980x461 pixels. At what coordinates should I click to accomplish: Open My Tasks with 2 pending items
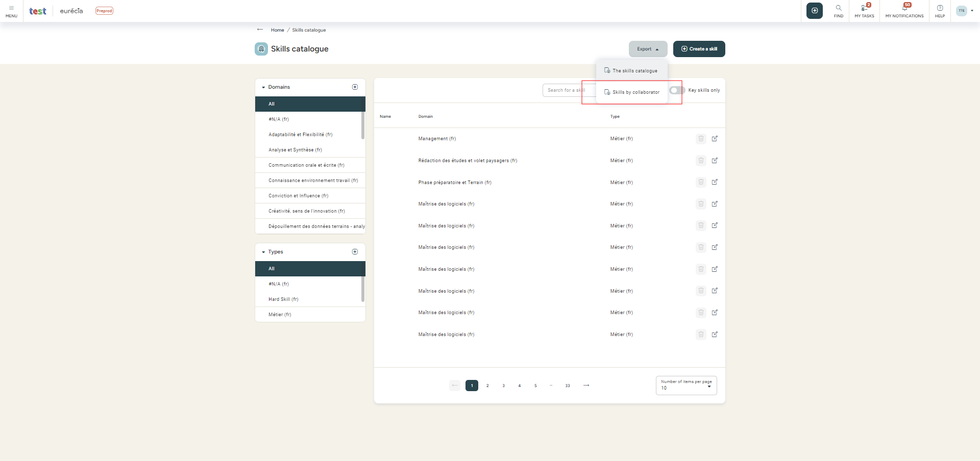coord(864,10)
